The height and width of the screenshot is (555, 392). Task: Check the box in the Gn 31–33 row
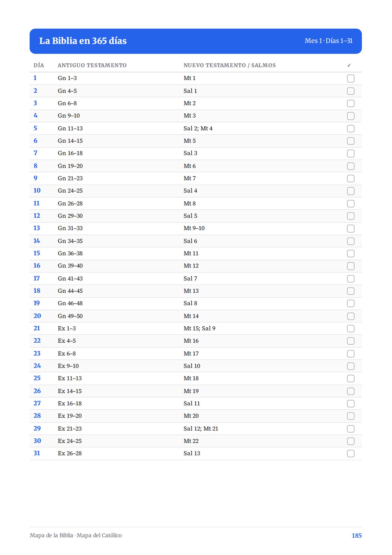(351, 229)
